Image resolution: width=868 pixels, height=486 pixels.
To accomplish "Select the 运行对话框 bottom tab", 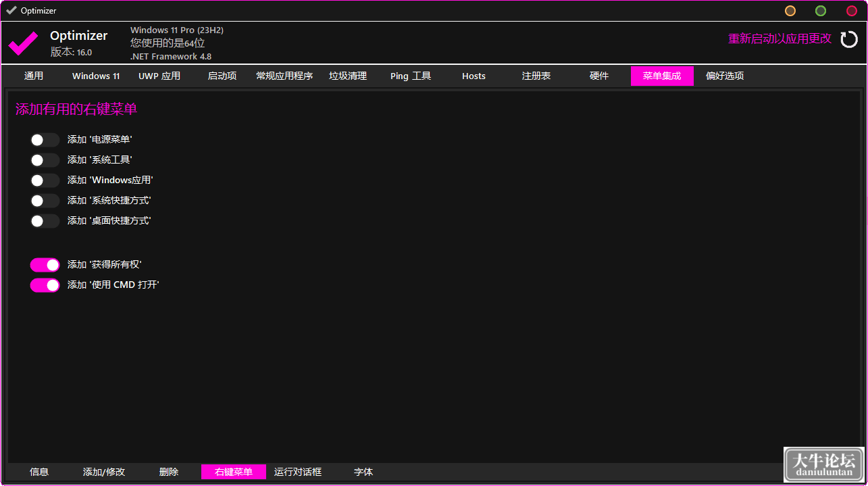I will (298, 472).
